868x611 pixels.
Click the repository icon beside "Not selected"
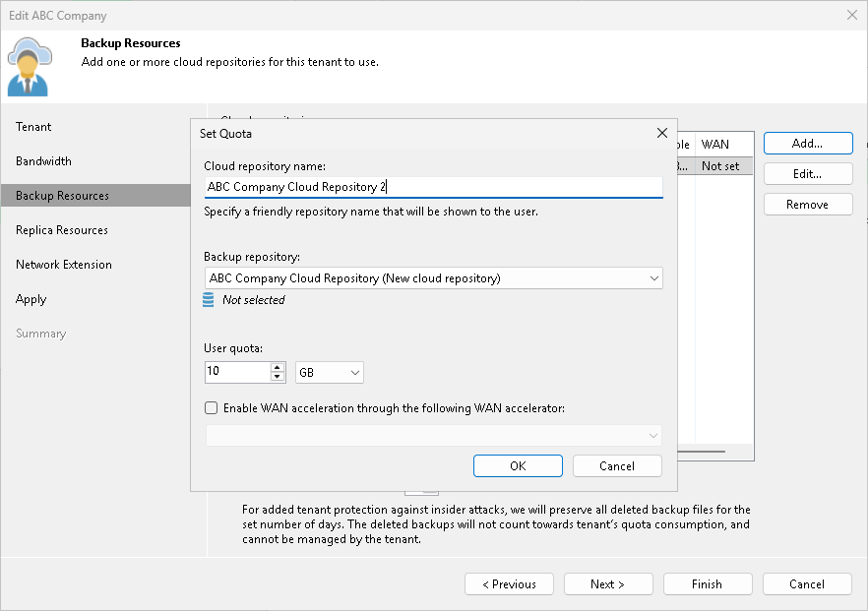[211, 300]
